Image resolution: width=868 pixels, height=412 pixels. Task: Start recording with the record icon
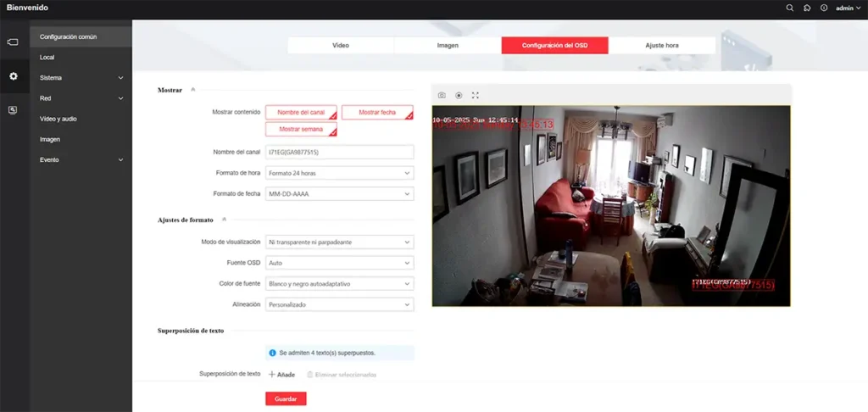[459, 95]
